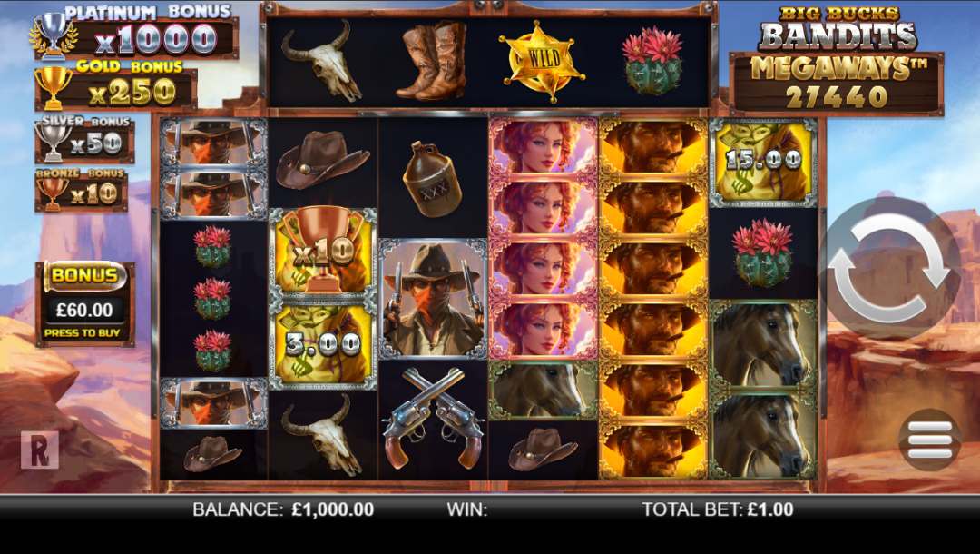Select the bull skull symbol in top row

pyautogui.click(x=321, y=60)
